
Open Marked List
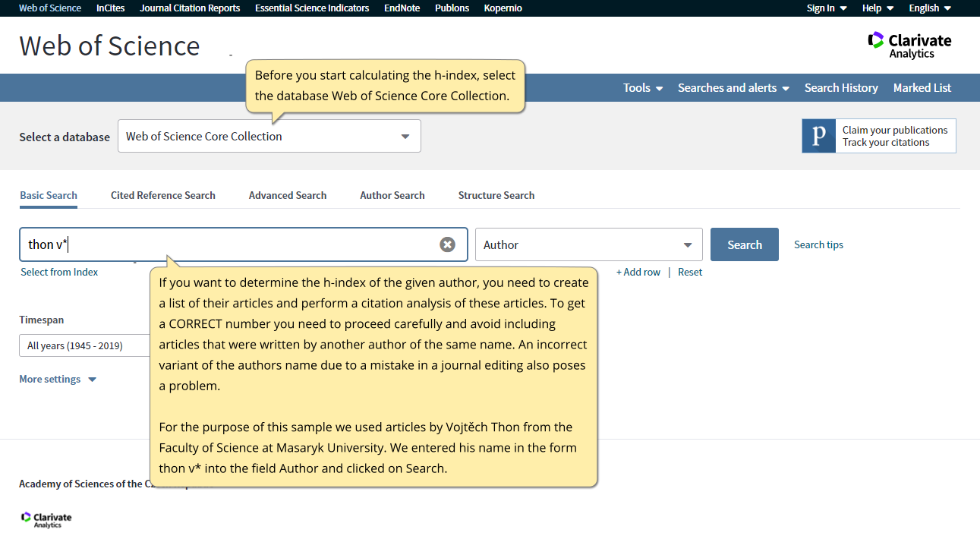(x=922, y=87)
